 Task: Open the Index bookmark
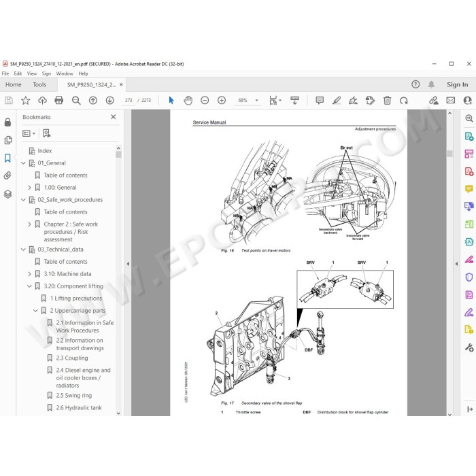45,151
